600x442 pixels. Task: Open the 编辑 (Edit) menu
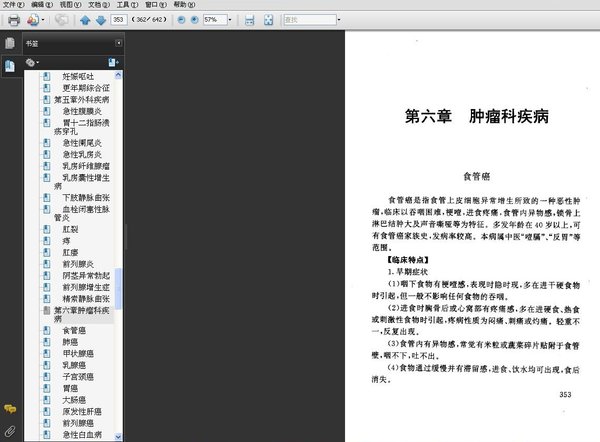click(x=42, y=5)
